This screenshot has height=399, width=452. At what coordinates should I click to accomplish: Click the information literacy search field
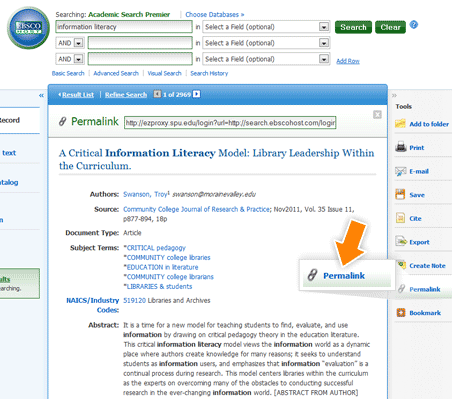tap(124, 27)
